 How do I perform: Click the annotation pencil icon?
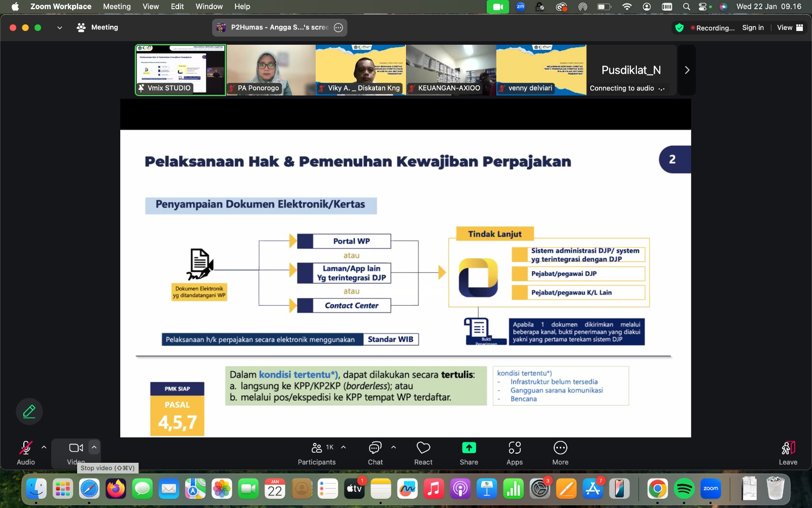(x=29, y=411)
